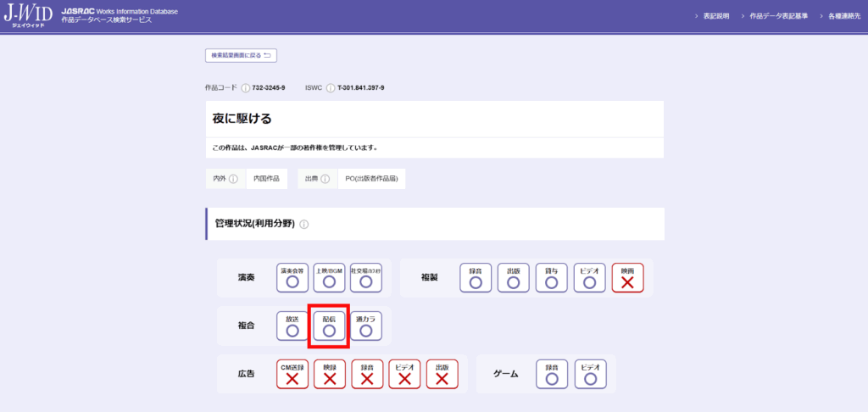
Task: Click the song title 夜に駆ける
Action: [x=242, y=119]
